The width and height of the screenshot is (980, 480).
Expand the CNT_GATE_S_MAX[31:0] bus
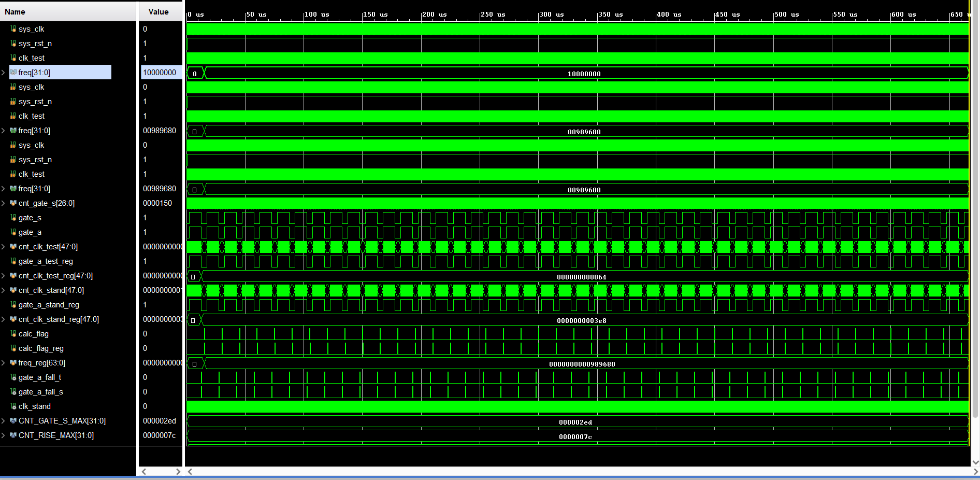(4, 421)
